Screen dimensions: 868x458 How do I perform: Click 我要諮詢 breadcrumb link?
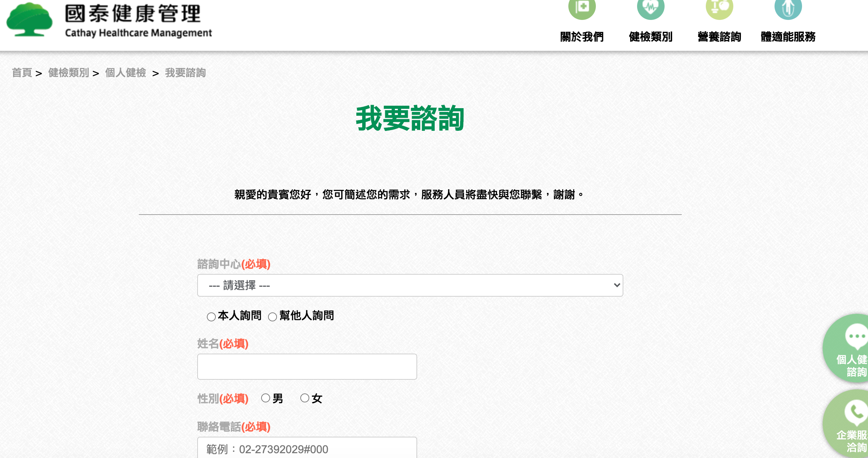pyautogui.click(x=185, y=73)
